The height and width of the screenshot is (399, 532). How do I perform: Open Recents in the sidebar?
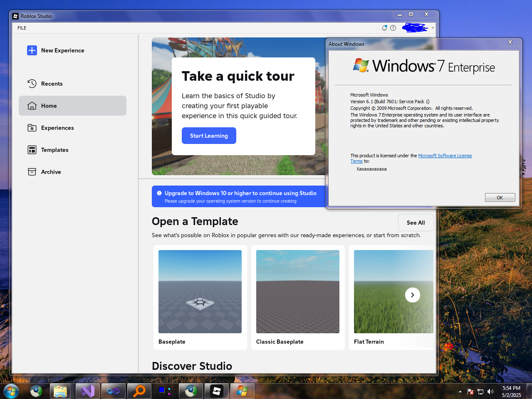point(72,84)
